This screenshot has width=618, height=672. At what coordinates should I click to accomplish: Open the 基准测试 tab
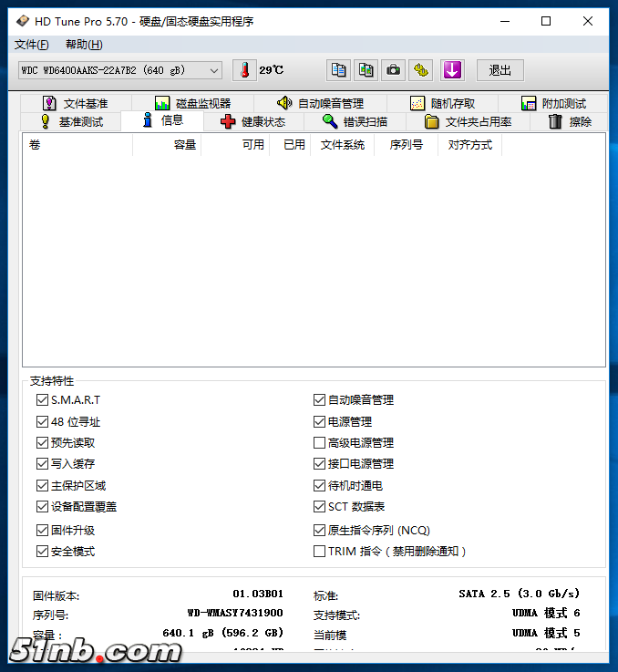pyautogui.click(x=71, y=121)
